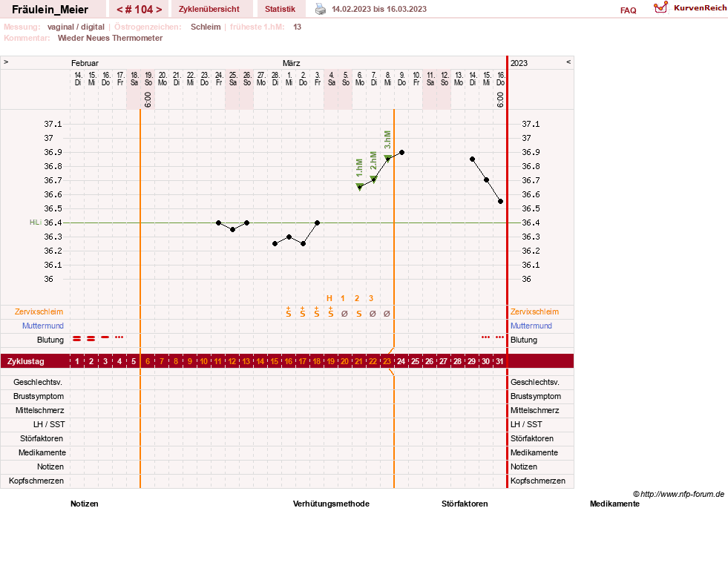Click the left expand arrow in chart header
The image size is (728, 577).
tap(6, 62)
